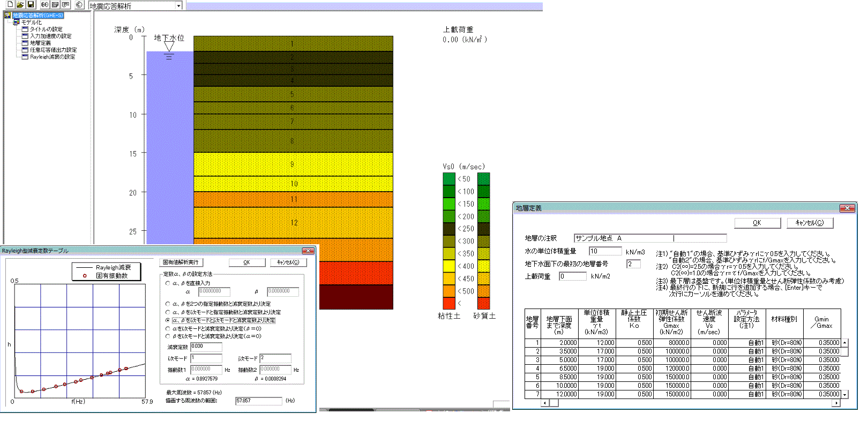Click the 固有値解析実行 button
Viewport: 868px width, 421px height.
click(x=181, y=262)
